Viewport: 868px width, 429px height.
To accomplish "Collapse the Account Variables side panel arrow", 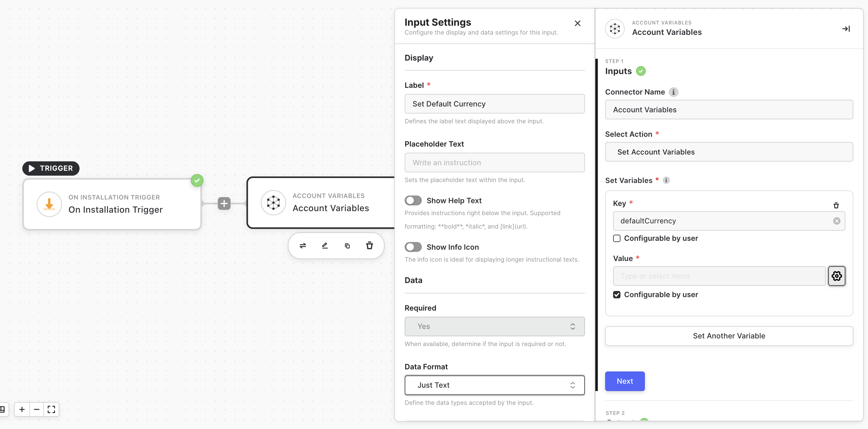I will 846,29.
